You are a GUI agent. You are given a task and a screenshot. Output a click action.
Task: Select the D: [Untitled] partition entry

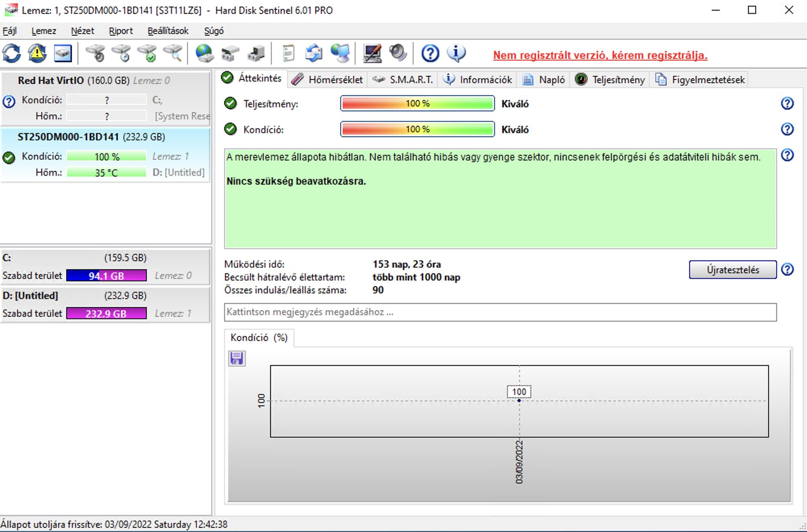pyautogui.click(x=105, y=305)
